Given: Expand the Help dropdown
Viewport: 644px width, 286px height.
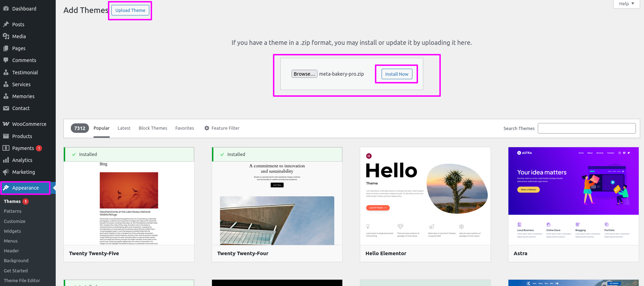Looking at the screenshot, I should pos(626,4).
